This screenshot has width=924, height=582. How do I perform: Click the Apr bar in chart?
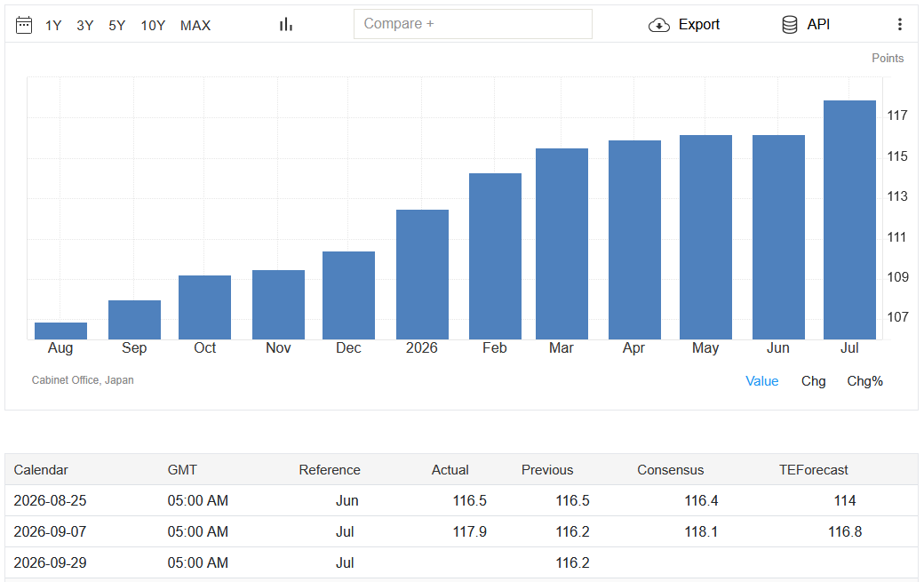coord(634,240)
